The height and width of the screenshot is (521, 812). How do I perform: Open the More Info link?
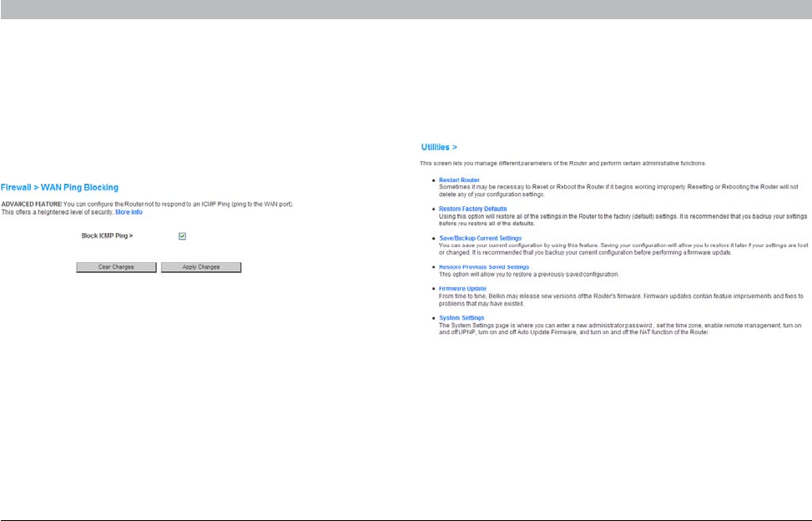[x=129, y=212]
